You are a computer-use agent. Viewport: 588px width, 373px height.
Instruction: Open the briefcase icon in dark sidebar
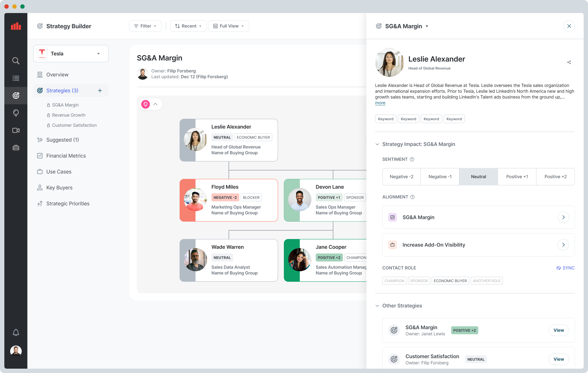point(16,148)
